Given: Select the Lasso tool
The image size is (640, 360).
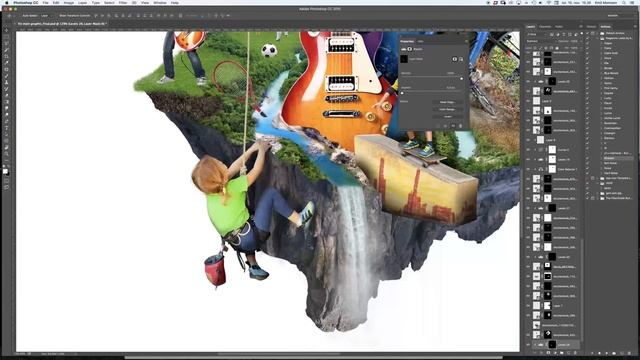Looking at the screenshot, I should pos(6,44).
